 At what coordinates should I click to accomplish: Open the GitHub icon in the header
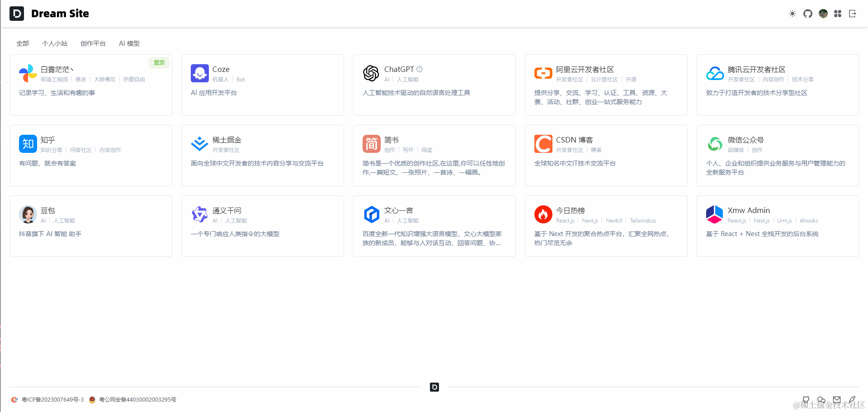pos(808,14)
